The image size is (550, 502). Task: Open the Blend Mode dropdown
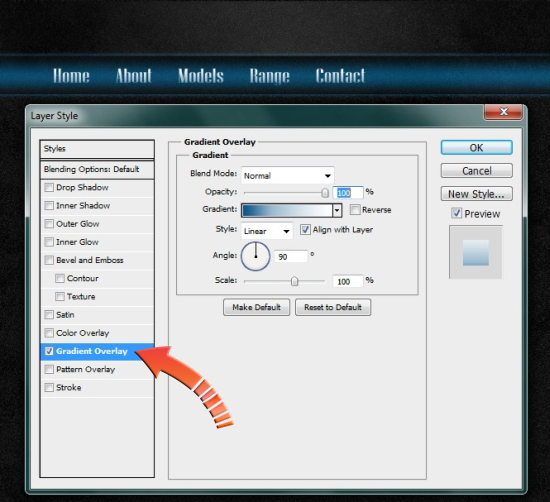coord(288,175)
